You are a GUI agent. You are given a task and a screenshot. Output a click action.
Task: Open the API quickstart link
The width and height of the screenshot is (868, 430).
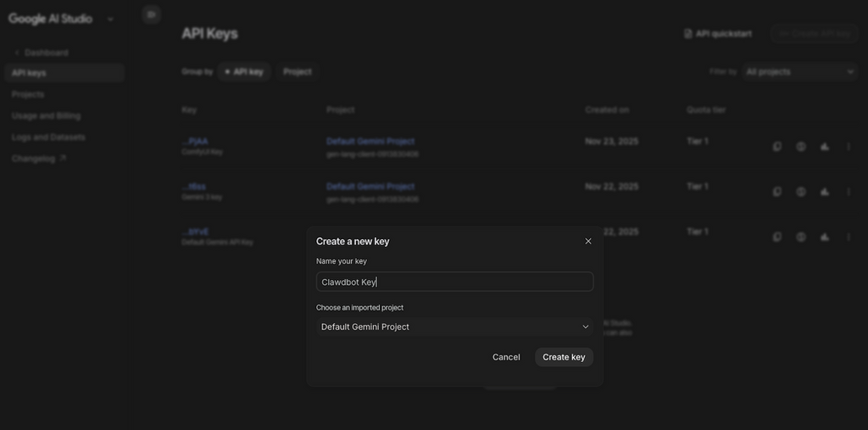pyautogui.click(x=718, y=34)
